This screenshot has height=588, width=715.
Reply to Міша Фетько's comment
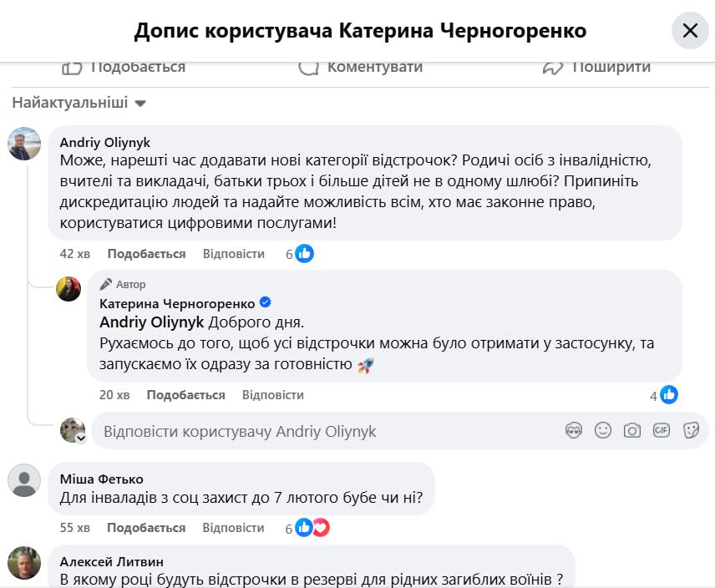tap(233, 528)
